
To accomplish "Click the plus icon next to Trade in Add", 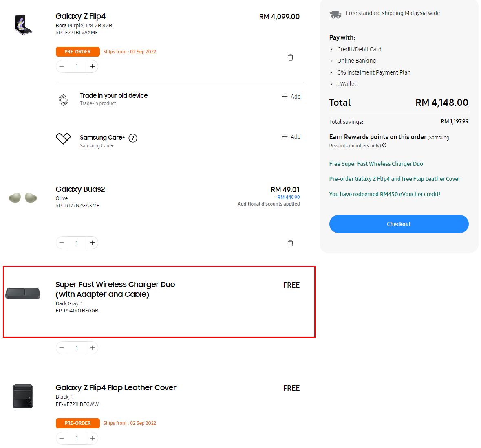I will coord(285,97).
